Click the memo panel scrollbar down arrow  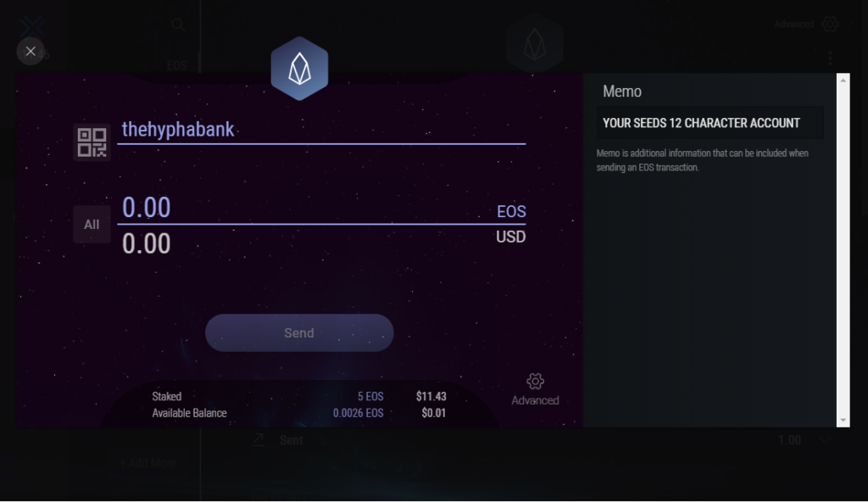tap(843, 420)
